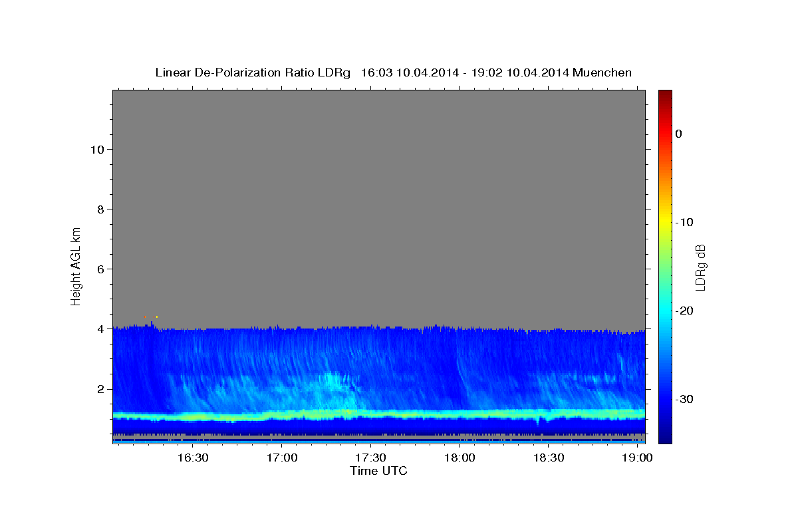Click the 17:00 time tick label

[x=281, y=458]
